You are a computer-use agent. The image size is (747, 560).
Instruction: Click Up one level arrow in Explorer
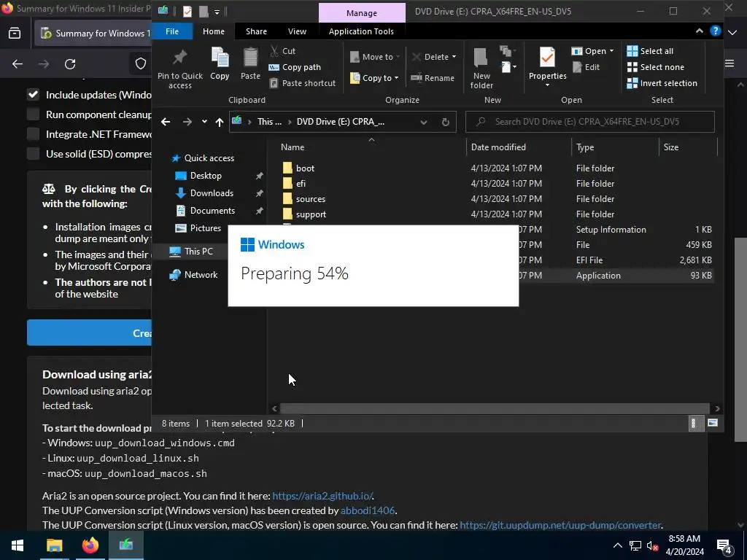pos(219,122)
